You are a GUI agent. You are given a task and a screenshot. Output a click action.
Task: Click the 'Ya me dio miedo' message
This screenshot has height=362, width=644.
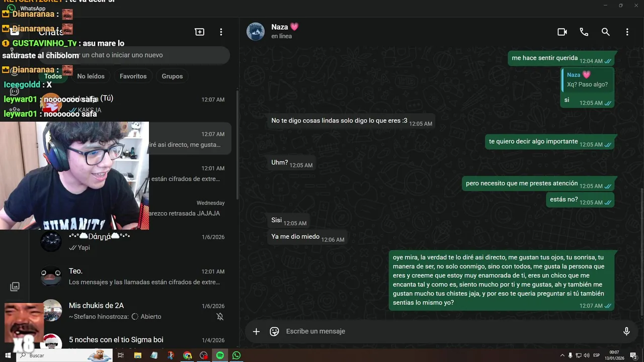pyautogui.click(x=307, y=237)
